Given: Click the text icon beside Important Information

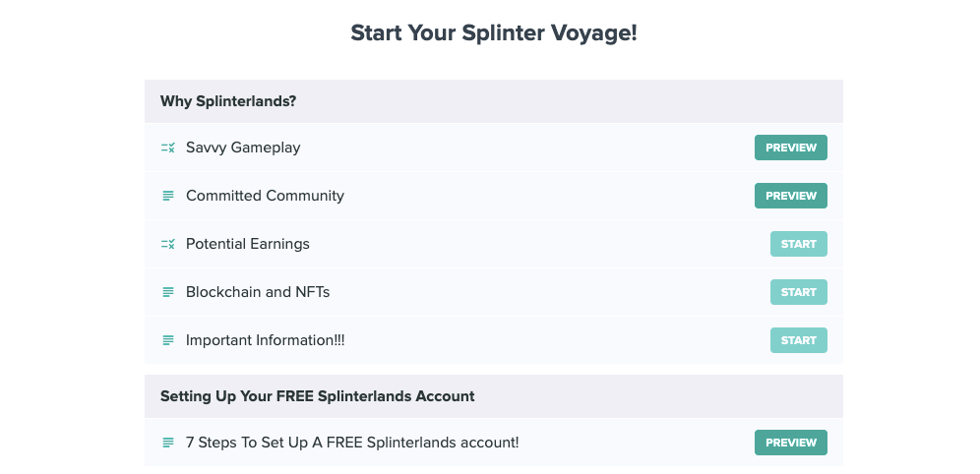Looking at the screenshot, I should 168,340.
